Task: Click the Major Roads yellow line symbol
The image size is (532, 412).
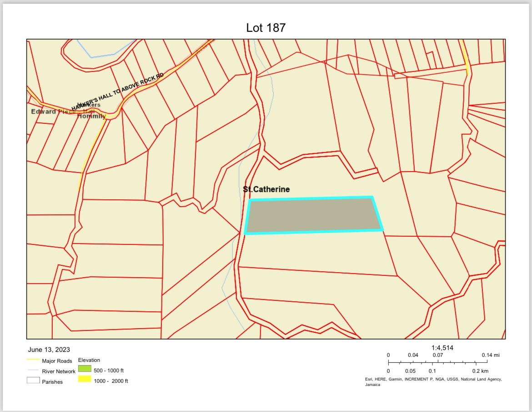Action: pyautogui.click(x=33, y=360)
